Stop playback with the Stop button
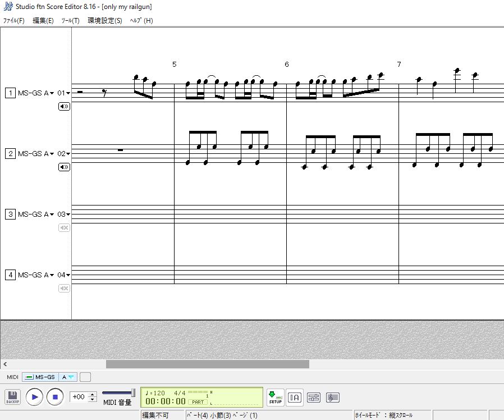This screenshot has height=420, width=504. [55, 397]
